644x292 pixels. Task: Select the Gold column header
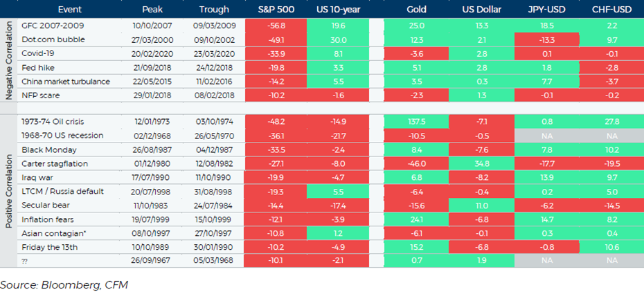pos(417,10)
